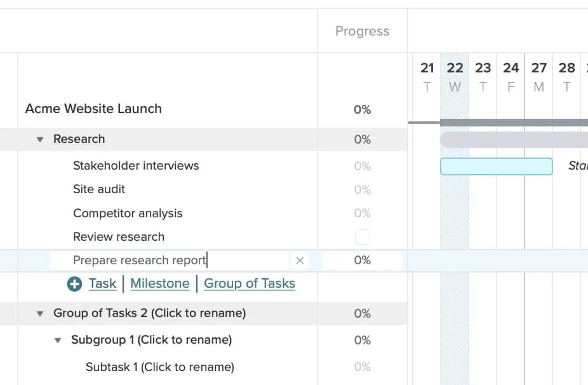Edit progress percentage of Prepare research report
The width and height of the screenshot is (588, 385).
362,260
